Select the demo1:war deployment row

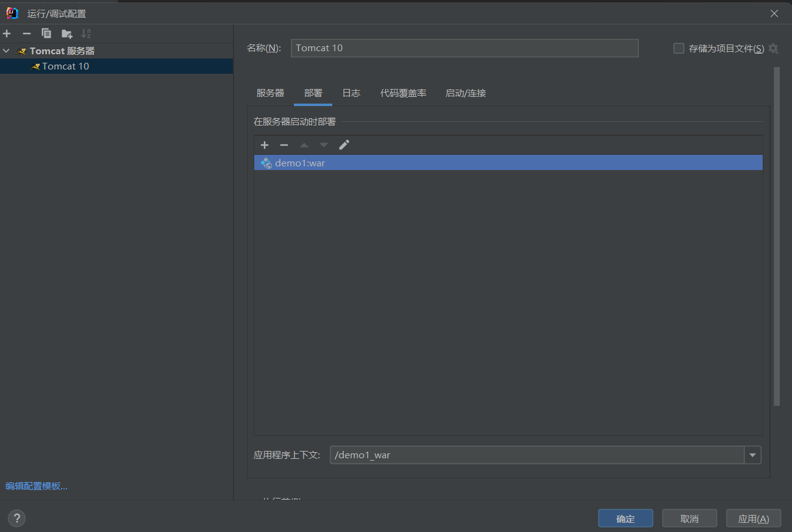[508, 163]
